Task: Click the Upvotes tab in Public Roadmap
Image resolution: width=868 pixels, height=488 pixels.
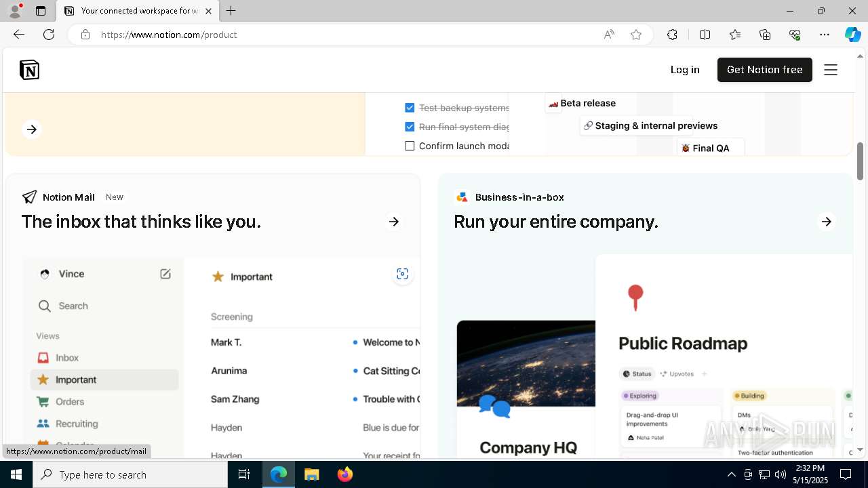Action: (x=676, y=373)
